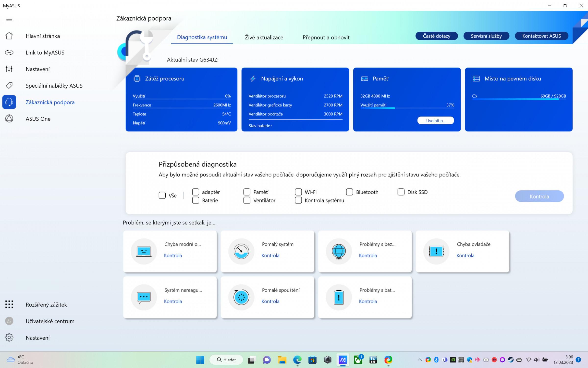This screenshot has height=368, width=588.
Task: Enable the Paměť diagnostic checkbox
Action: pos(247,192)
